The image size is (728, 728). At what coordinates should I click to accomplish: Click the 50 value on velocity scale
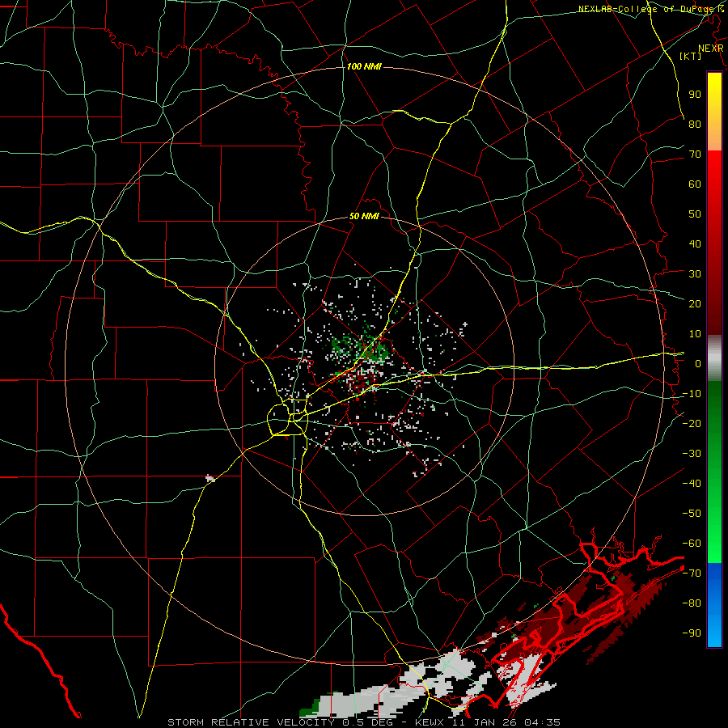(695, 214)
